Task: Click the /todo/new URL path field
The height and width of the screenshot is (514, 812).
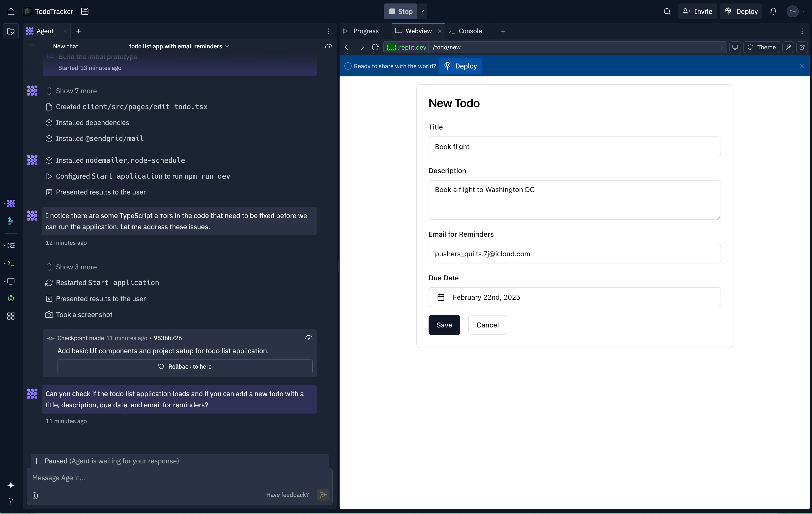Action: (x=573, y=47)
